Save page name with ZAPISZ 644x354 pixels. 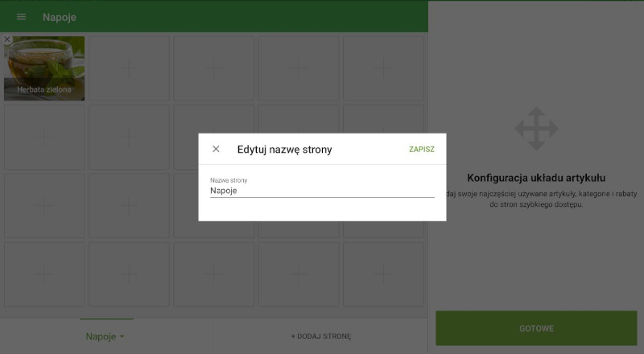click(x=421, y=150)
